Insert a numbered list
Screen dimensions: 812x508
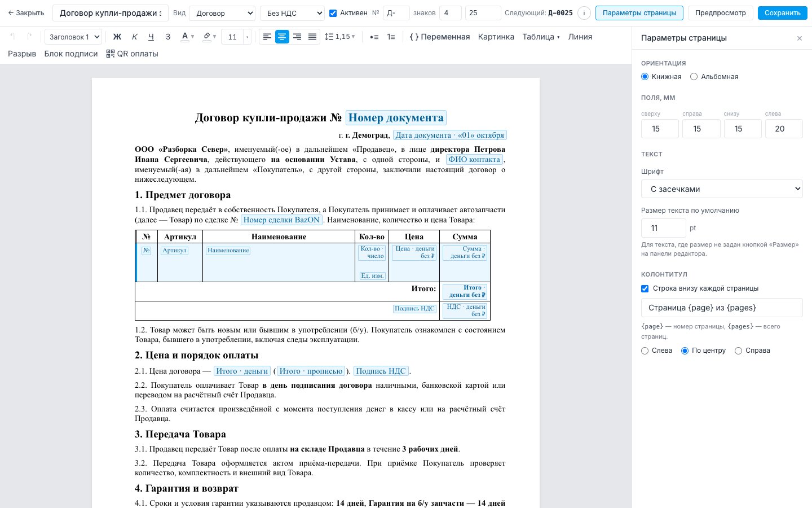pos(391,37)
